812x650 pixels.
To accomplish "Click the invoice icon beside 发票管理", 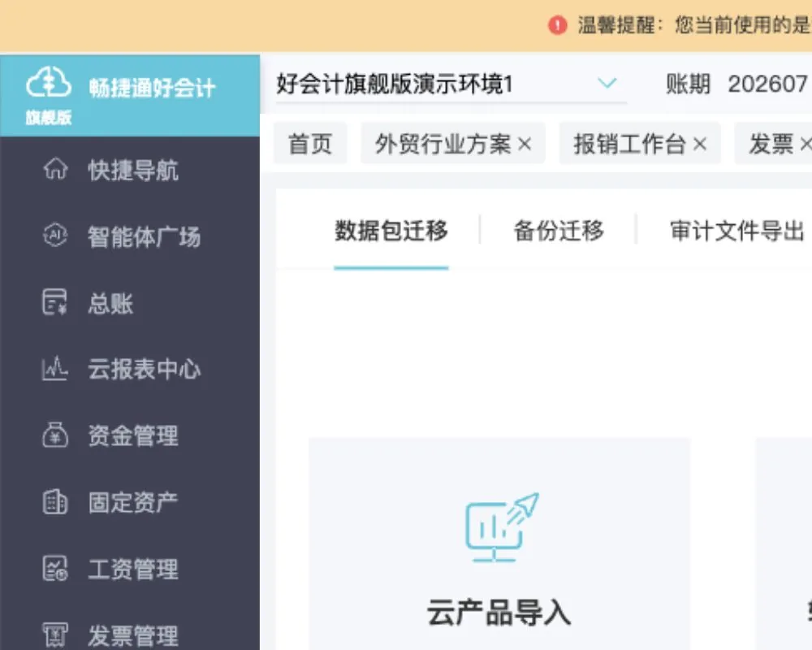I will 55,635.
